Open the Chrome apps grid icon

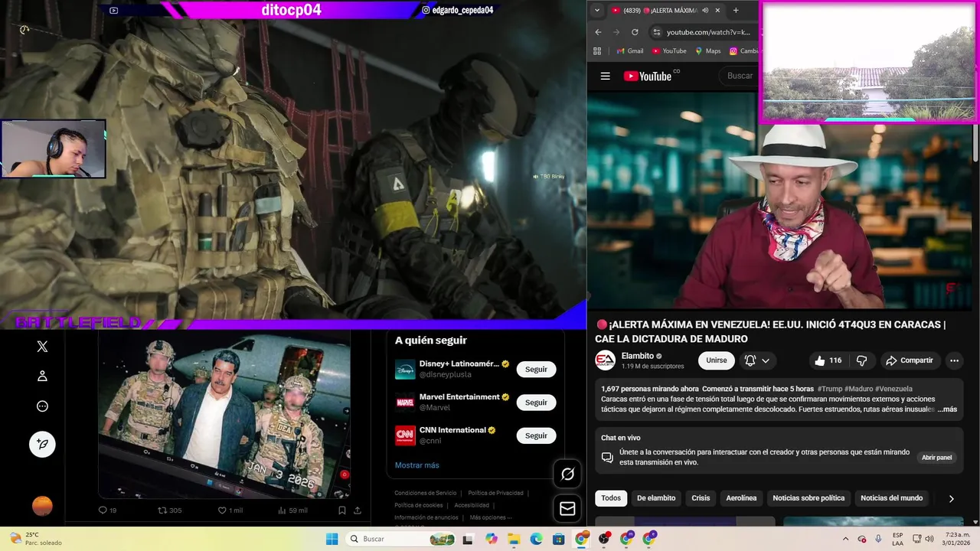[x=598, y=51]
